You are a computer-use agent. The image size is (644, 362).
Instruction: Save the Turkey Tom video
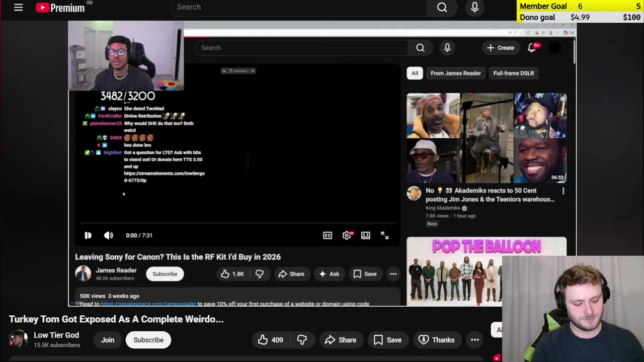pyautogui.click(x=387, y=340)
